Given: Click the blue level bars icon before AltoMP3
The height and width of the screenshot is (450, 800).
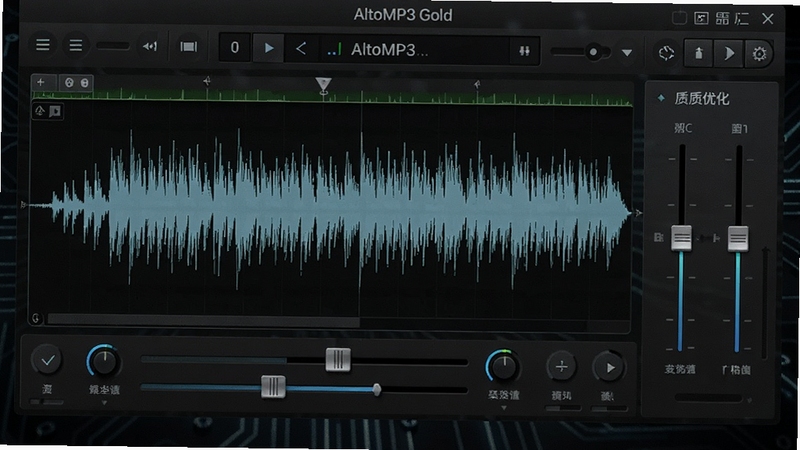Looking at the screenshot, I should point(334,50).
